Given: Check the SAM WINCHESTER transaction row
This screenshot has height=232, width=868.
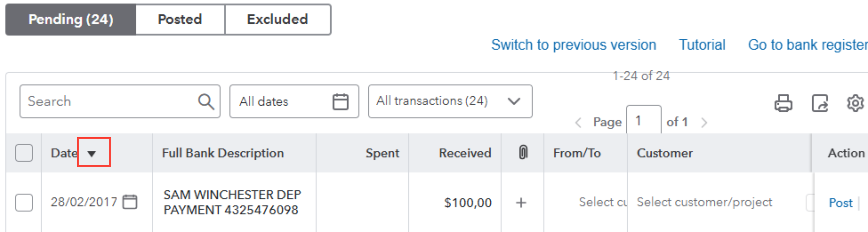Looking at the screenshot, I should coord(24,202).
